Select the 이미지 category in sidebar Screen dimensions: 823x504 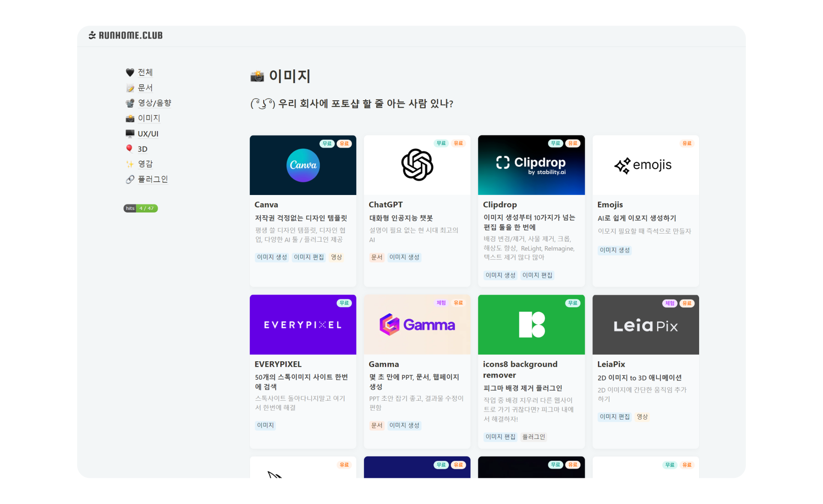[x=149, y=118]
